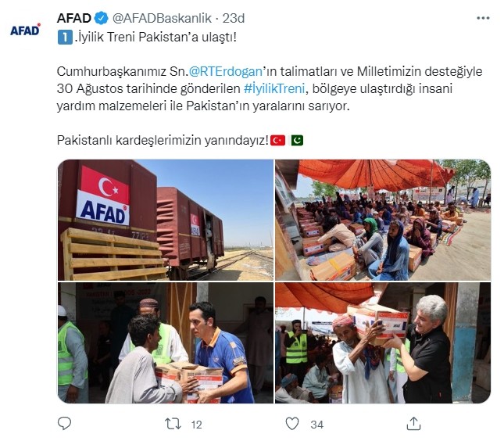The height and width of the screenshot is (441, 504).
Task: View photo of grey-haired man handing box
Action: (x=383, y=343)
